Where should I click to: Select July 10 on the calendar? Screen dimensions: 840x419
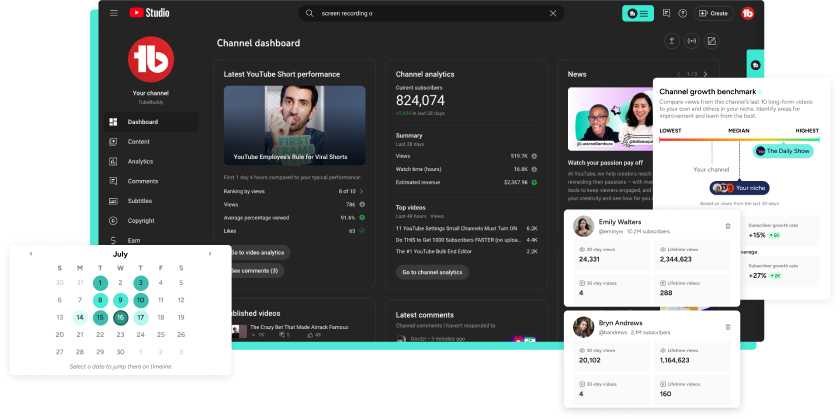point(141,300)
